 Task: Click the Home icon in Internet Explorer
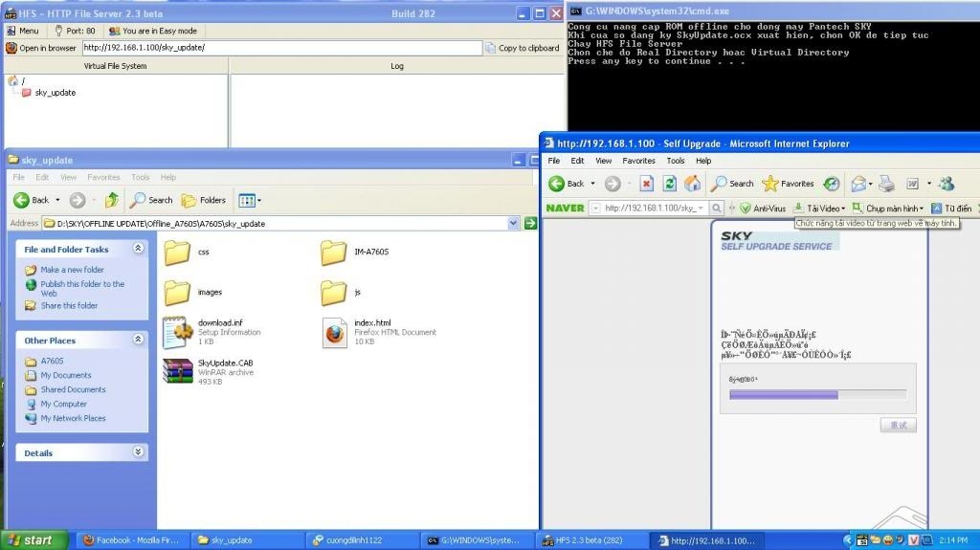693,183
